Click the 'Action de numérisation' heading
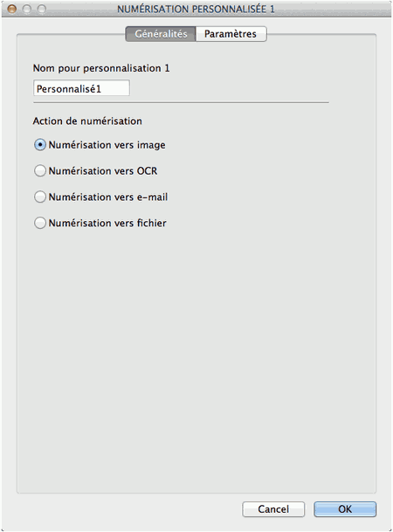Image resolution: width=393 pixels, height=532 pixels. 87,121
